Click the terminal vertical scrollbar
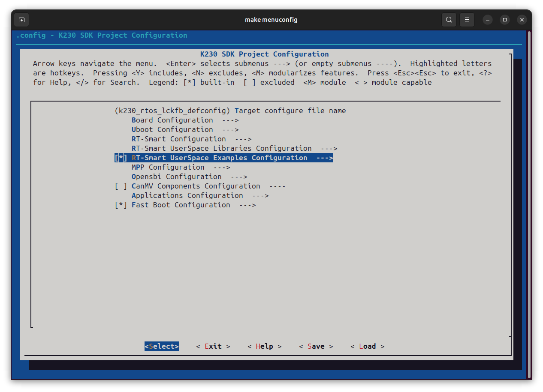The height and width of the screenshot is (392, 543). [x=529, y=205]
